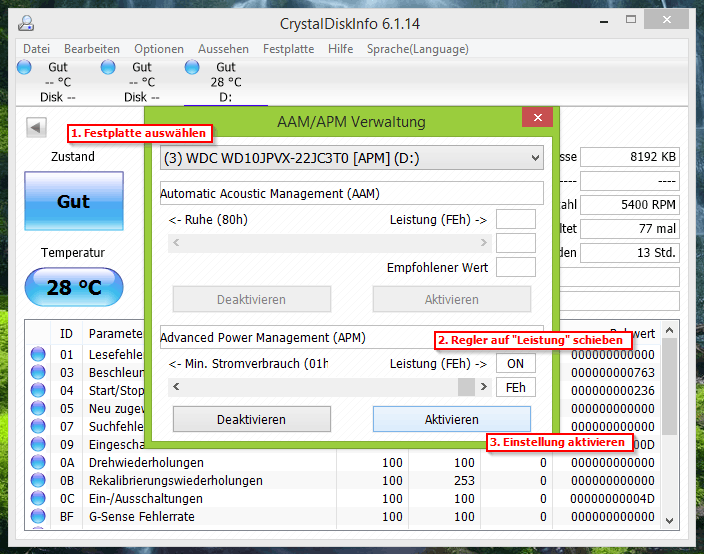Image resolution: width=704 pixels, height=554 pixels.
Task: Click the APM slider left arrow
Action: 176,387
